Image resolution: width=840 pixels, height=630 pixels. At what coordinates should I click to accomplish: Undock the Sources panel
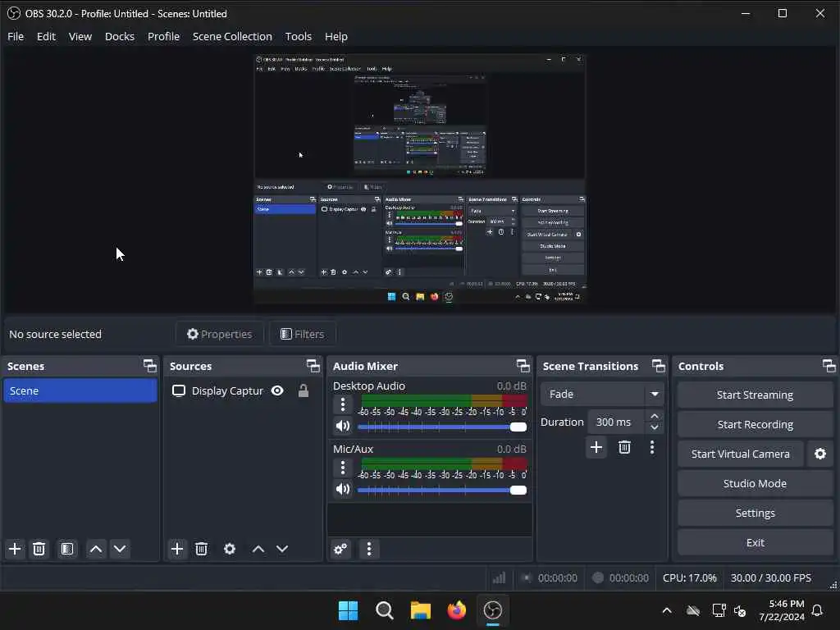click(313, 366)
